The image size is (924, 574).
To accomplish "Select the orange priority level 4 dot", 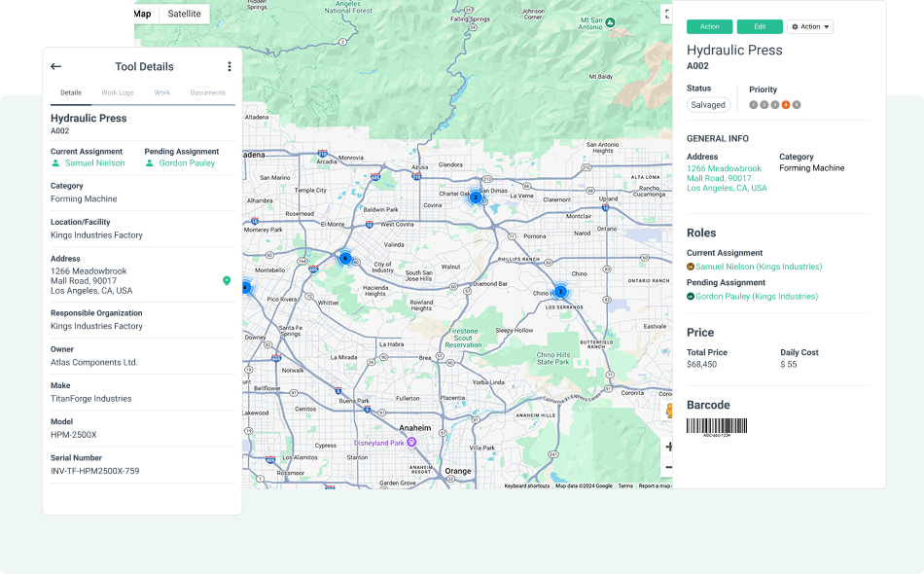I will pyautogui.click(x=786, y=105).
